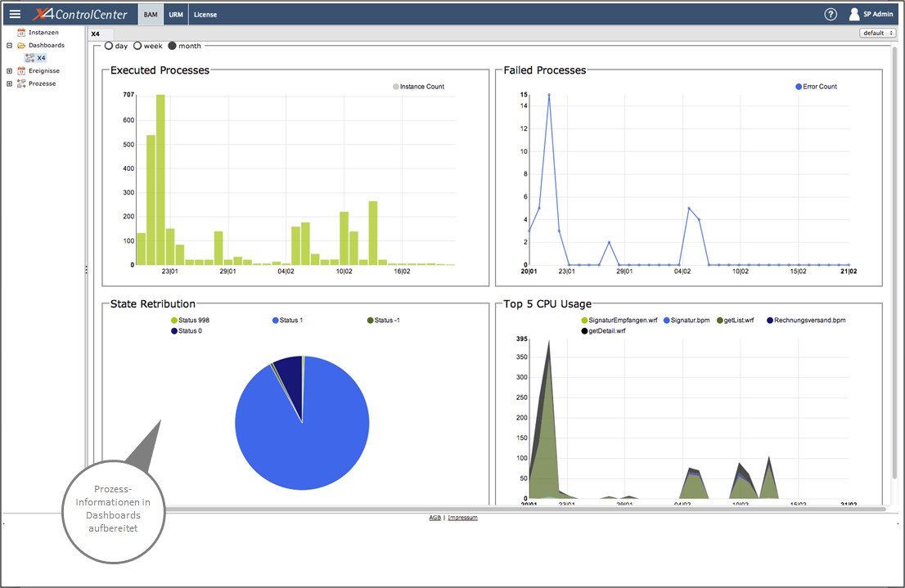Select the month radio button
This screenshot has height=588, width=905.
tap(172, 46)
